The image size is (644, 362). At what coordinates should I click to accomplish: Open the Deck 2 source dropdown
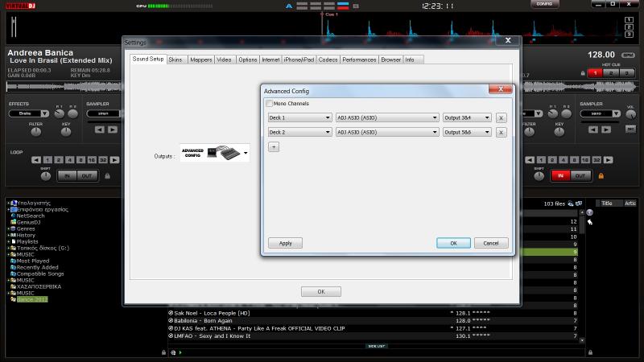pos(299,132)
